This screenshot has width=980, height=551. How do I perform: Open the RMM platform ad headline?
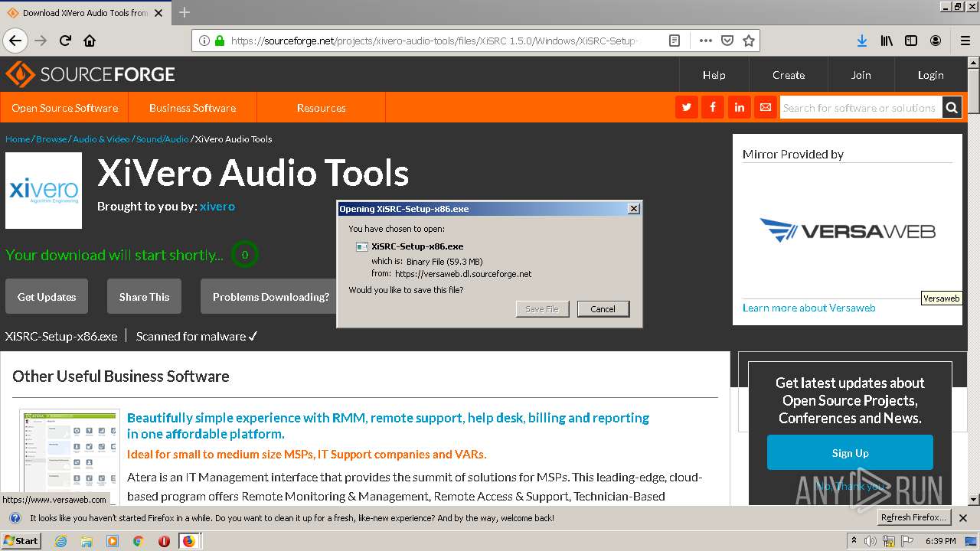click(388, 425)
